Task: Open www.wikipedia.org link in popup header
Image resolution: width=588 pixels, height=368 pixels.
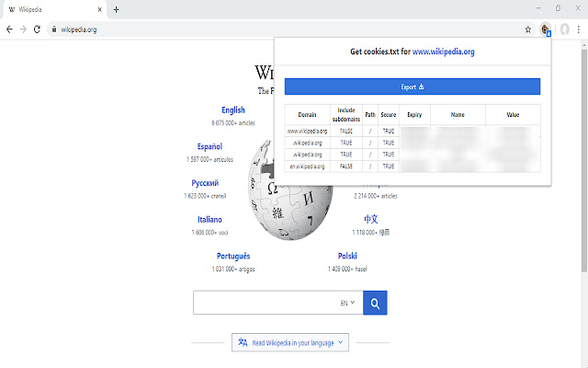Action: 443,52
